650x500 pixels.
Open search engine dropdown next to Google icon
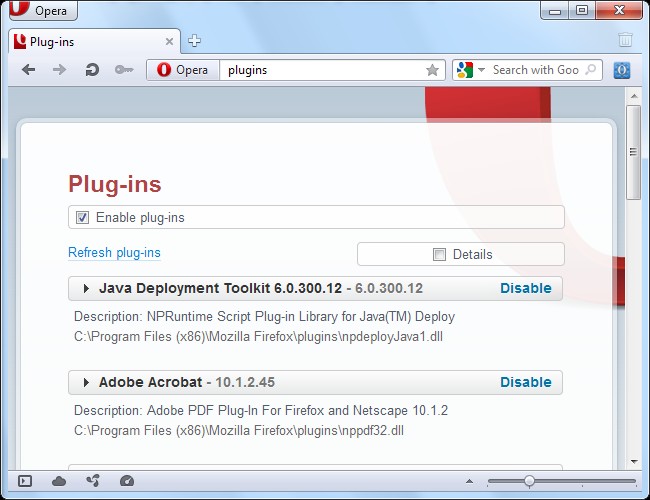pyautogui.click(x=481, y=70)
